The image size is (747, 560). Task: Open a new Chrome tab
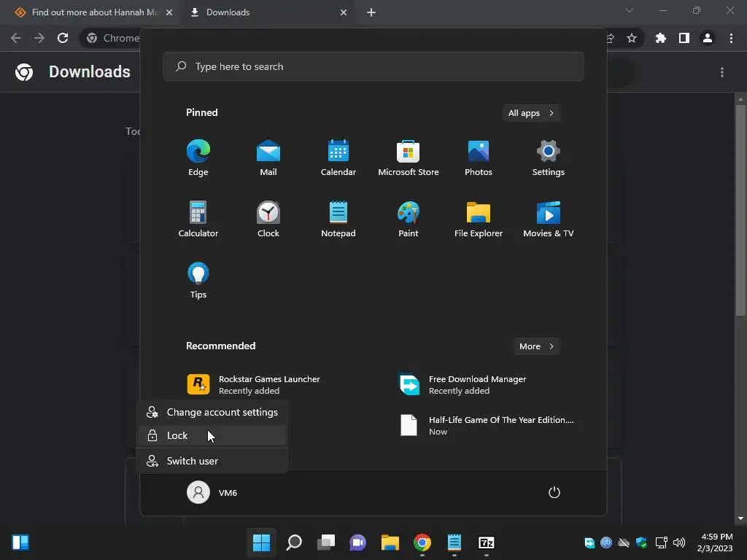[371, 12]
